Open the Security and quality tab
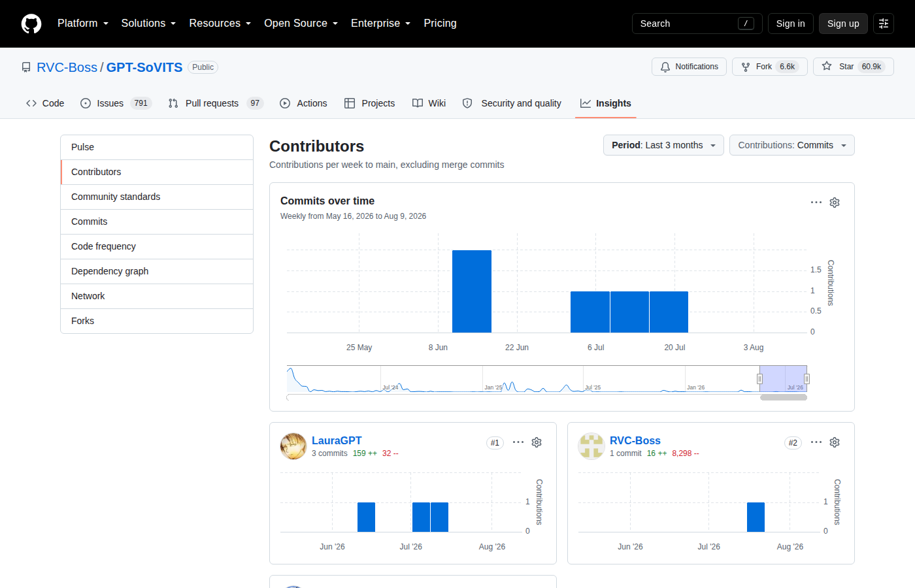 (512, 103)
